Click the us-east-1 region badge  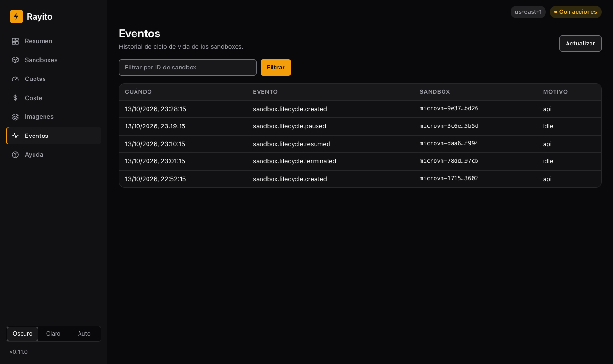click(528, 12)
